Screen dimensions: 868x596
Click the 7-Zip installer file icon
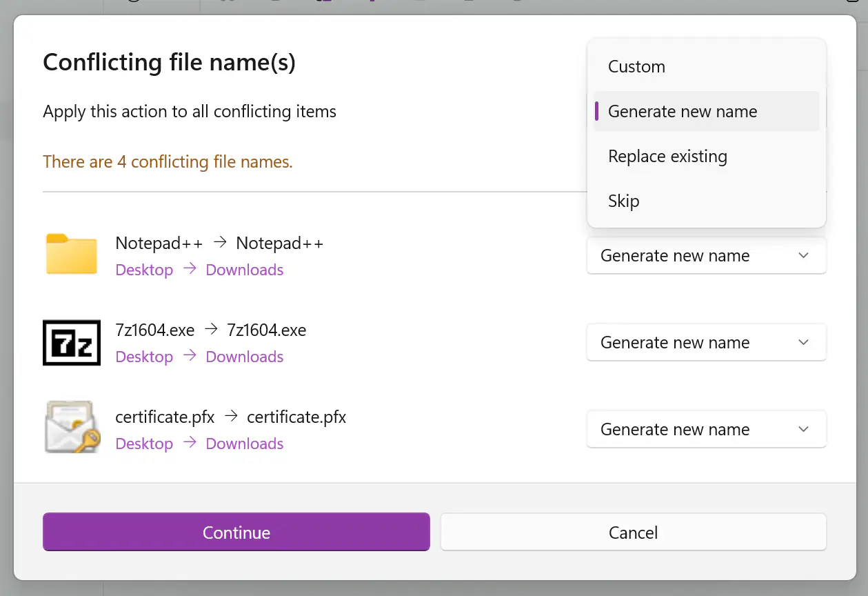tap(71, 341)
